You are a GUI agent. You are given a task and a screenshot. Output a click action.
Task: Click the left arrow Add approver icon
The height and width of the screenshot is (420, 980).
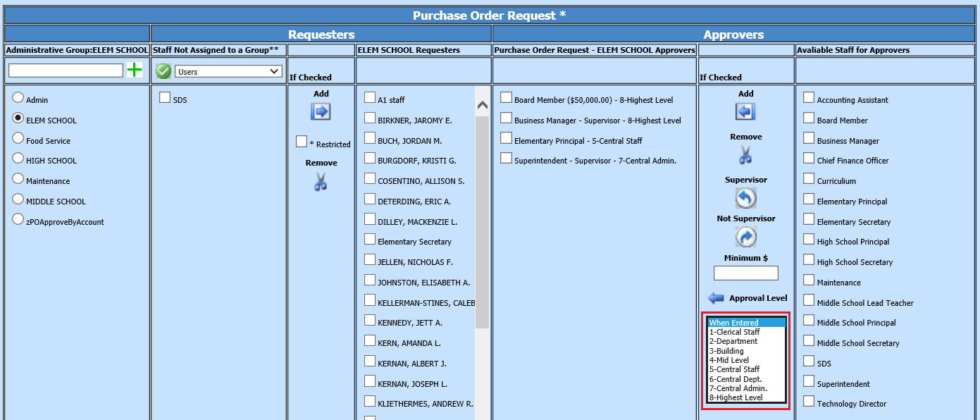coord(745,111)
